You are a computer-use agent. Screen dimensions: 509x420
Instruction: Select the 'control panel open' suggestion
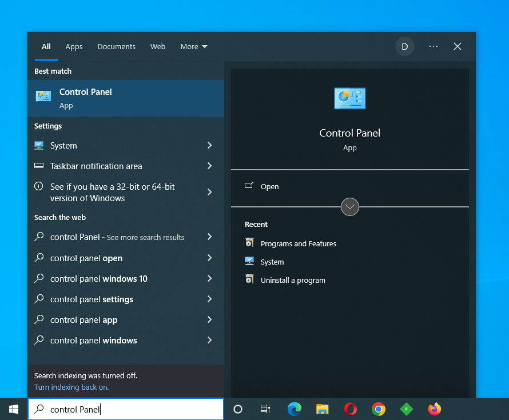point(86,258)
